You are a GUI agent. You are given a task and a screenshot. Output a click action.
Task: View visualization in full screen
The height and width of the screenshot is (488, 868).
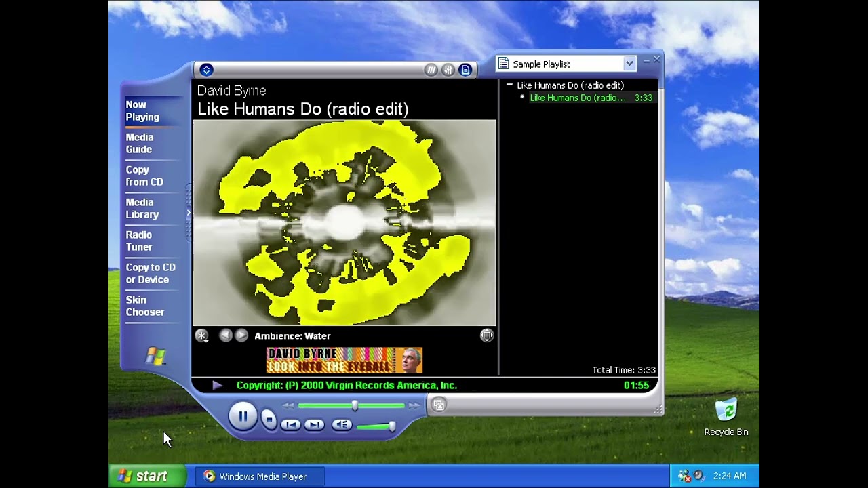click(x=487, y=335)
